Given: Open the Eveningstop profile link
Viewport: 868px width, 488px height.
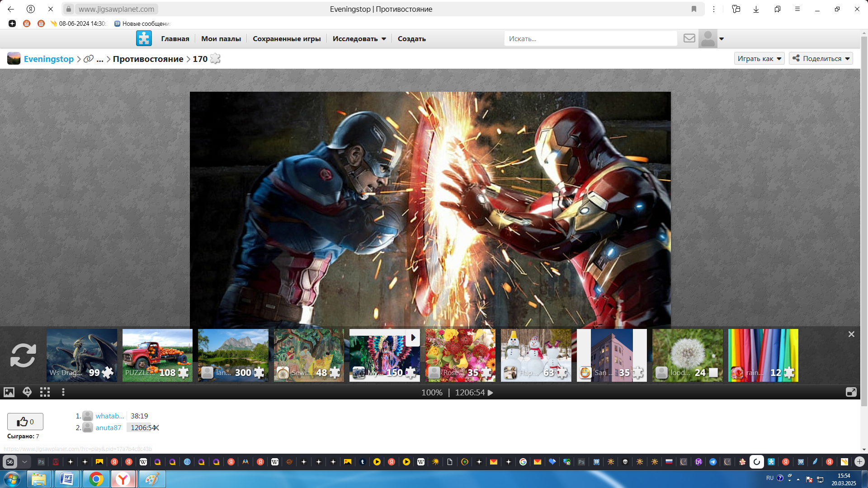Looking at the screenshot, I should click(x=48, y=59).
